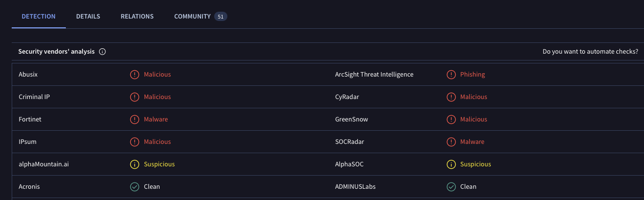The height and width of the screenshot is (200, 644).
Task: Click the IPsum Malicious verdict text
Action: click(157, 142)
